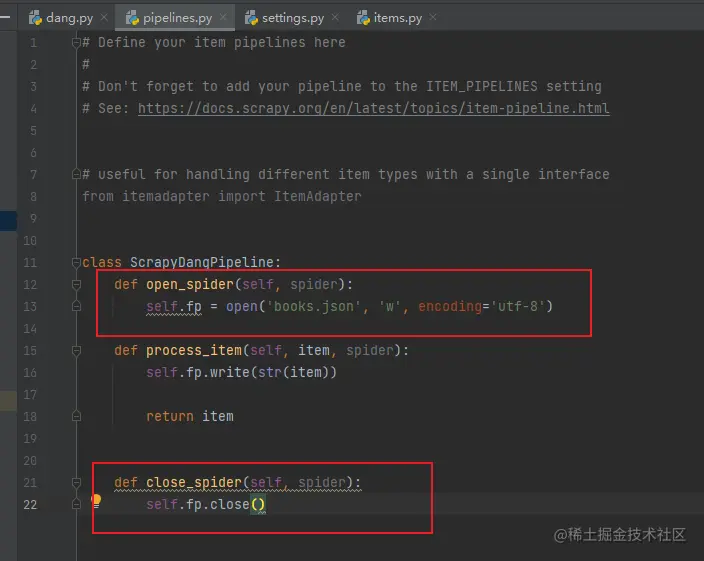
Task: Click the 'open_spider' function name
Action: (190, 284)
